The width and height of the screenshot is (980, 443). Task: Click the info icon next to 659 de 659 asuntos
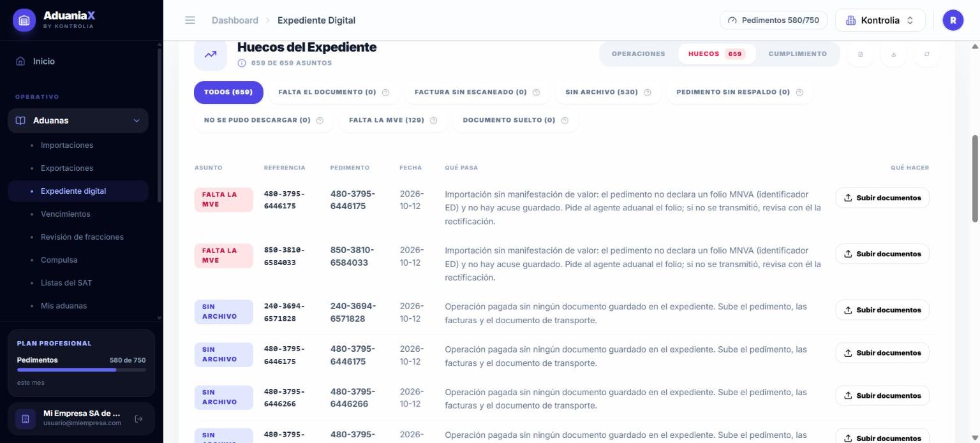click(x=241, y=63)
